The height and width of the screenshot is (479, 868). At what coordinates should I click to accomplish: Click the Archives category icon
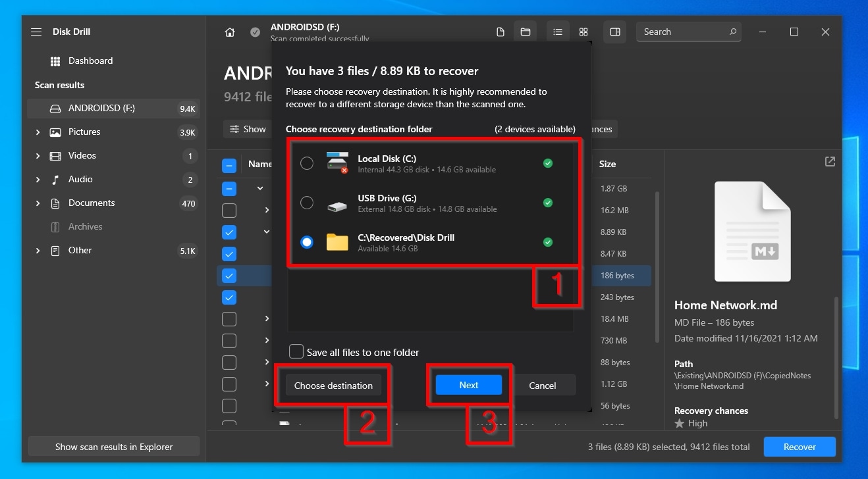pyautogui.click(x=56, y=227)
